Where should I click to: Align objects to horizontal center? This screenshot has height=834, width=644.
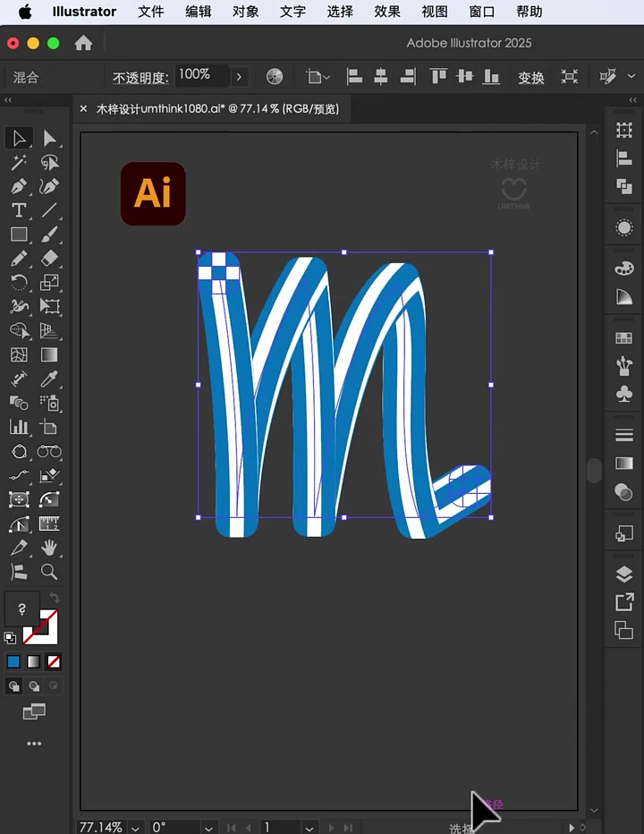pos(381,77)
